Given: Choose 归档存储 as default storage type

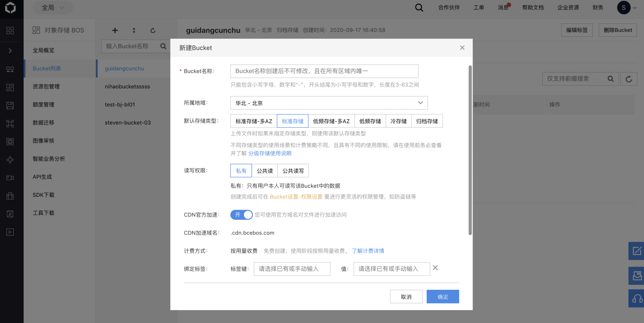Looking at the screenshot, I should pyautogui.click(x=427, y=121).
